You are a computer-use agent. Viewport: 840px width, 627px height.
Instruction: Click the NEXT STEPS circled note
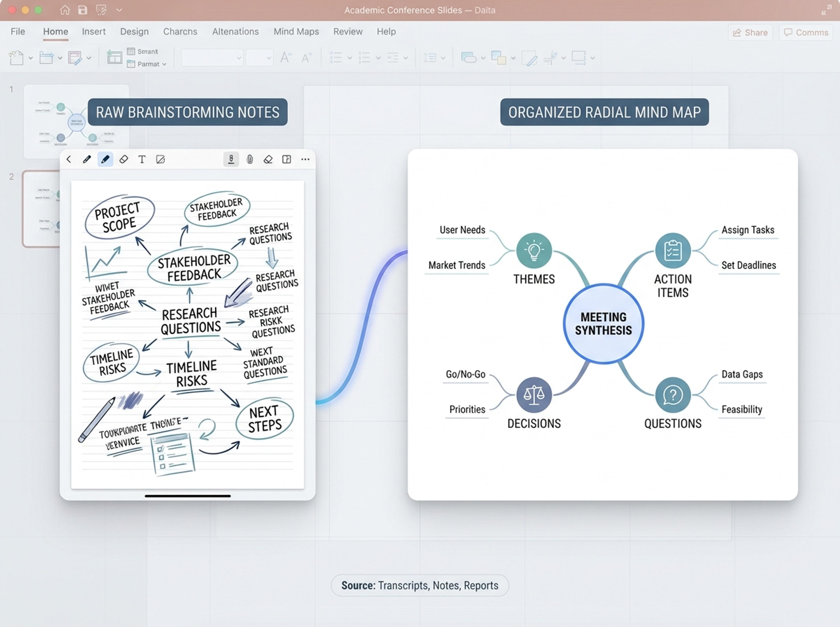[x=264, y=419]
